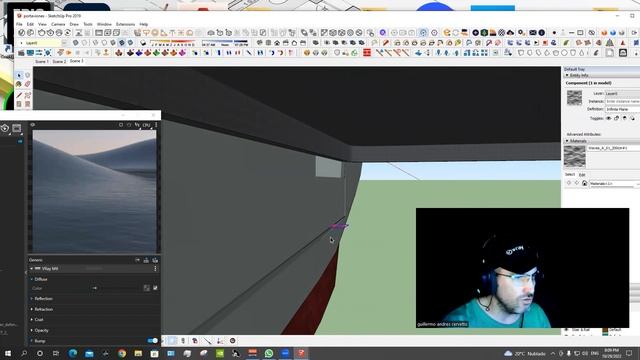Switch to the Edit tab in Materials

tap(582, 175)
